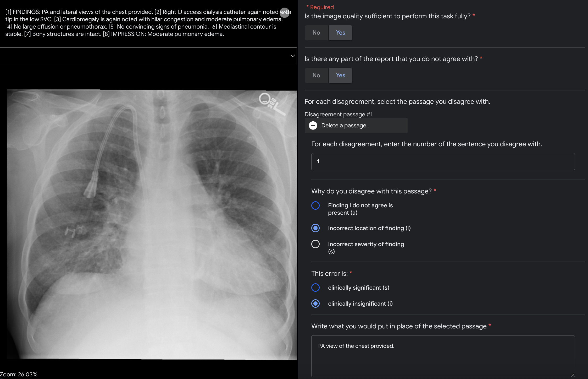This screenshot has height=379, width=588.
Task: Mark error as clinically significant
Action: click(x=315, y=288)
